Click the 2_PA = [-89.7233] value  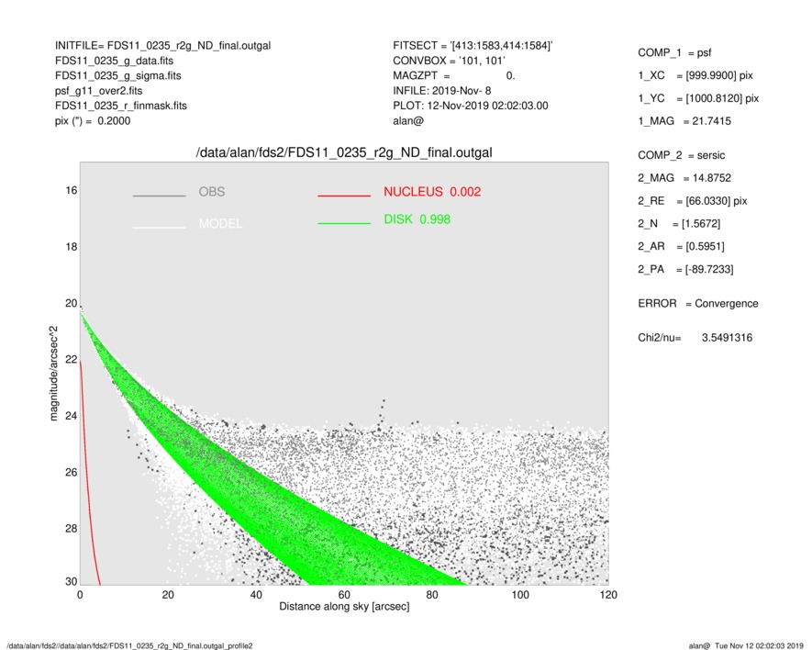[685, 270]
